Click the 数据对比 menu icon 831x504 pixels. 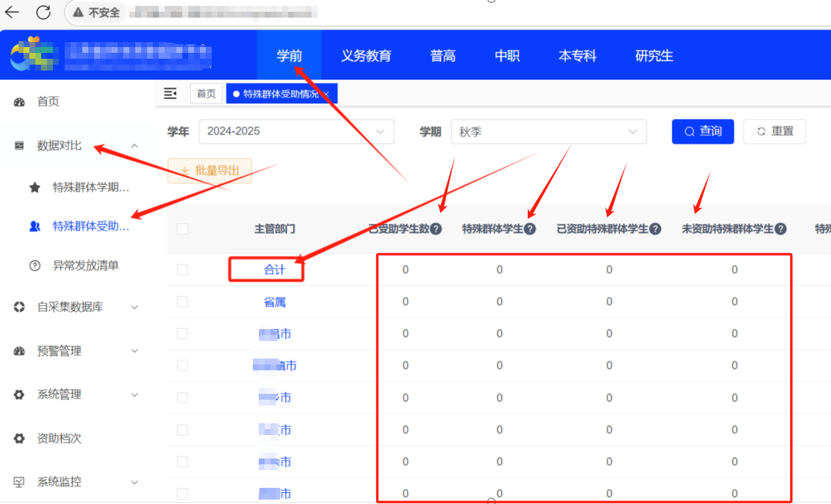click(19, 145)
